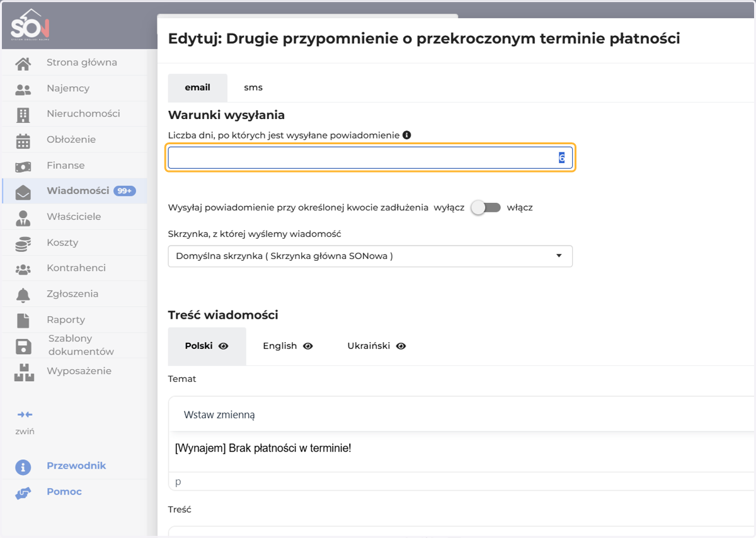Click the zwiń collapse label

click(25, 432)
